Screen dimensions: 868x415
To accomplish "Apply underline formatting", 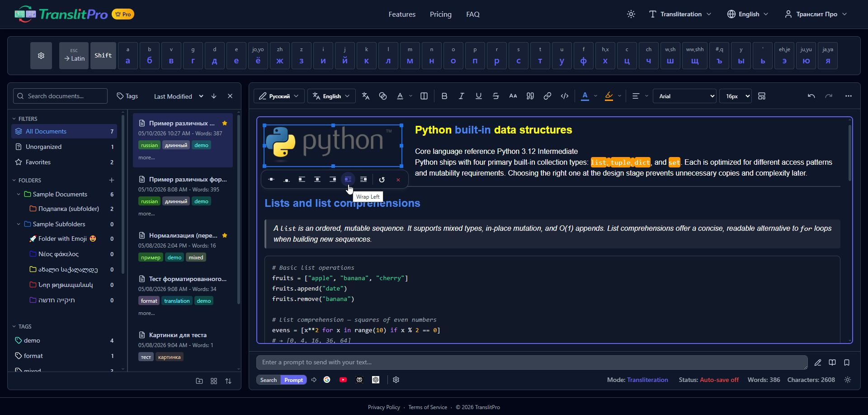I will pos(478,96).
